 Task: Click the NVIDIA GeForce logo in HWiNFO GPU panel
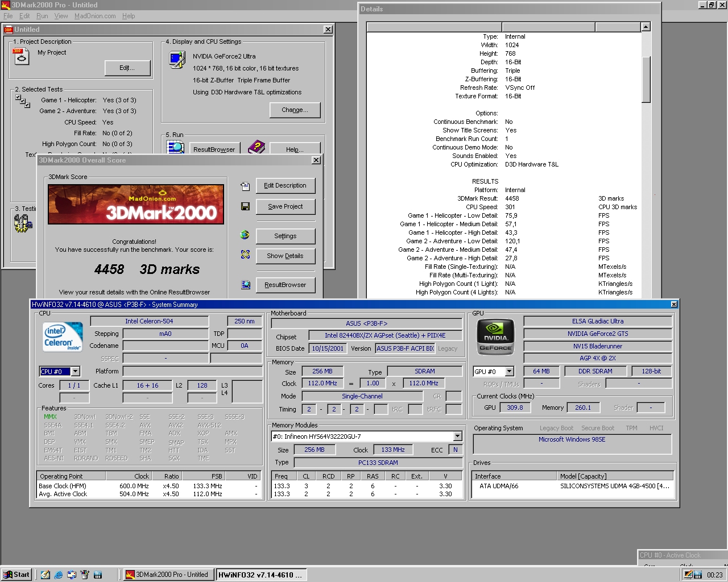(494, 336)
